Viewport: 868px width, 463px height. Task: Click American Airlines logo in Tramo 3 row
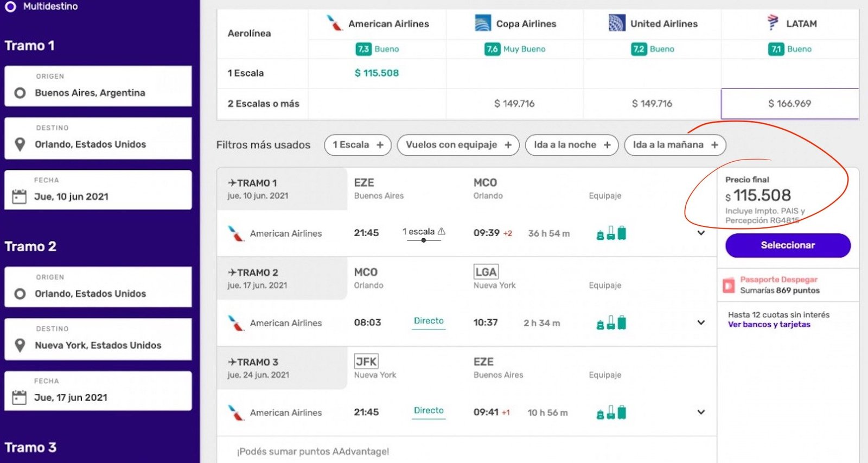[x=236, y=413]
